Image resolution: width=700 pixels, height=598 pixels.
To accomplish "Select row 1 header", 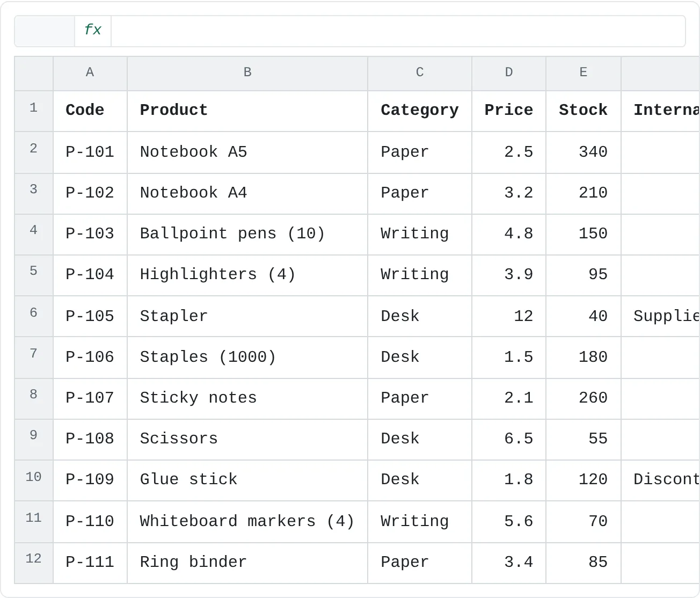I will (x=34, y=111).
